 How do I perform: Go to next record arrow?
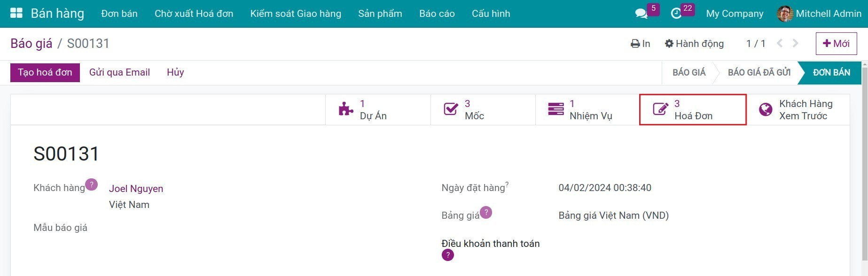(795, 43)
